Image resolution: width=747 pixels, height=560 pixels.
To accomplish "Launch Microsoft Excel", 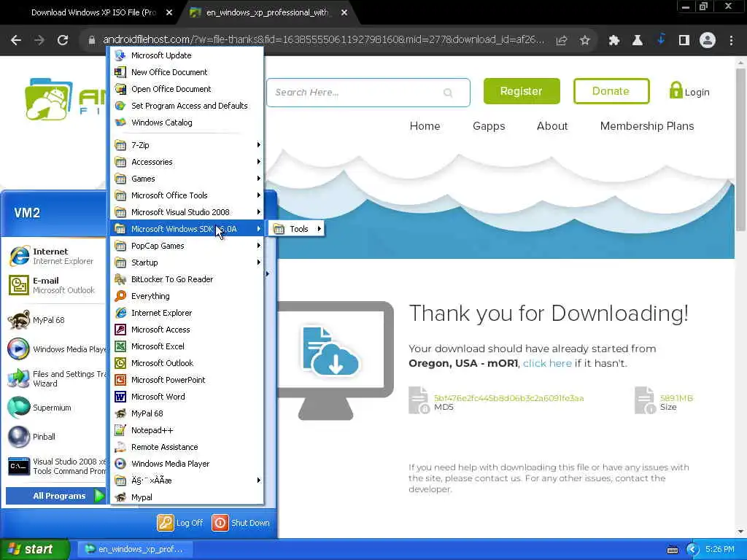I will click(187, 346).
